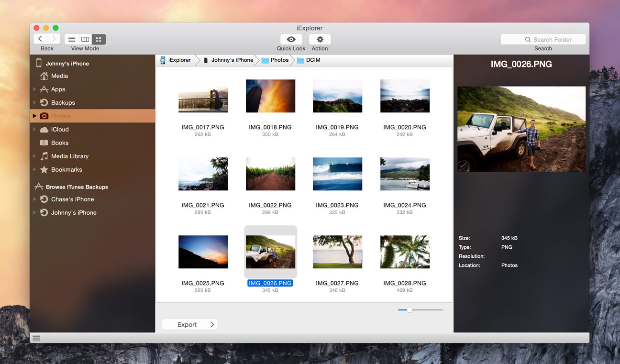Open Backups icon in sidebar
Viewport: 620px width, 364px height.
pos(44,103)
